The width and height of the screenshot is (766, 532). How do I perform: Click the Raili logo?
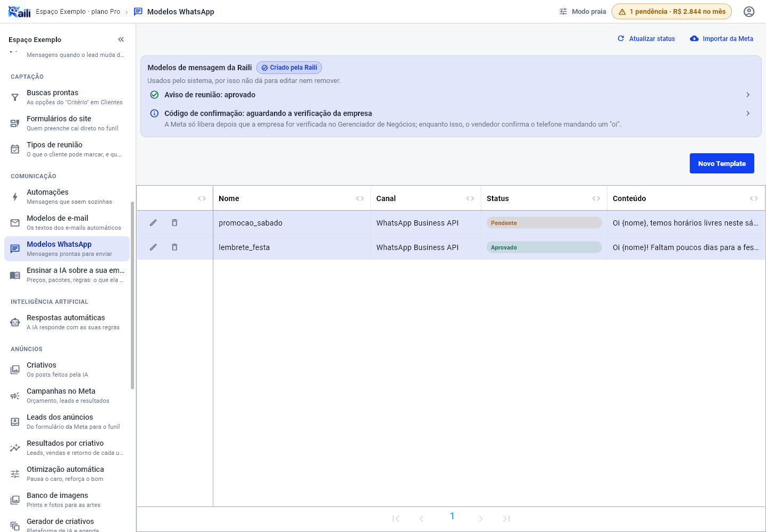[19, 12]
